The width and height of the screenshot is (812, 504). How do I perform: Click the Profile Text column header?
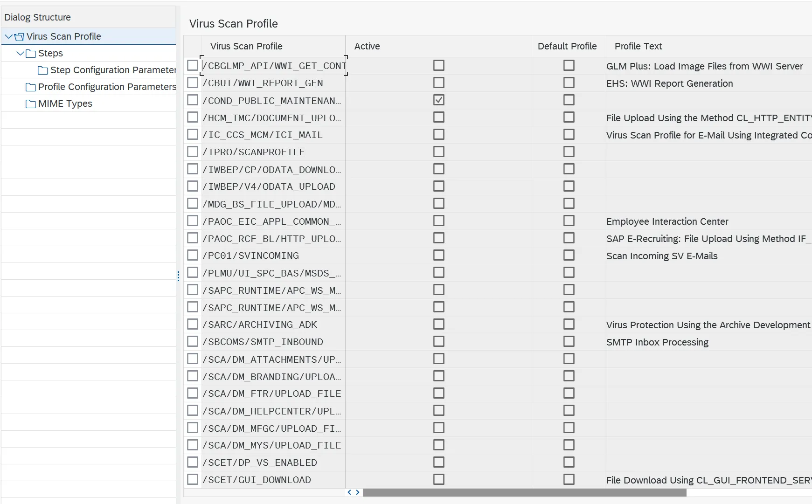pyautogui.click(x=638, y=46)
